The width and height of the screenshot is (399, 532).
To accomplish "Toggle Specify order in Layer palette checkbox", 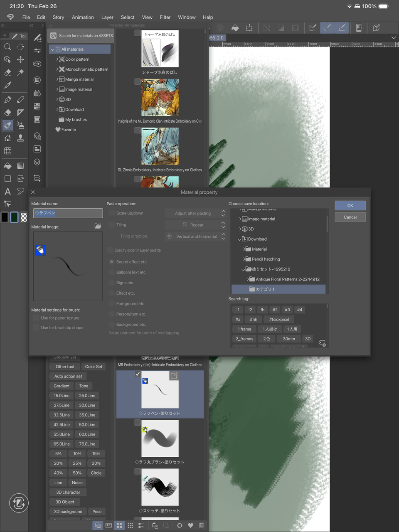I will click(110, 250).
